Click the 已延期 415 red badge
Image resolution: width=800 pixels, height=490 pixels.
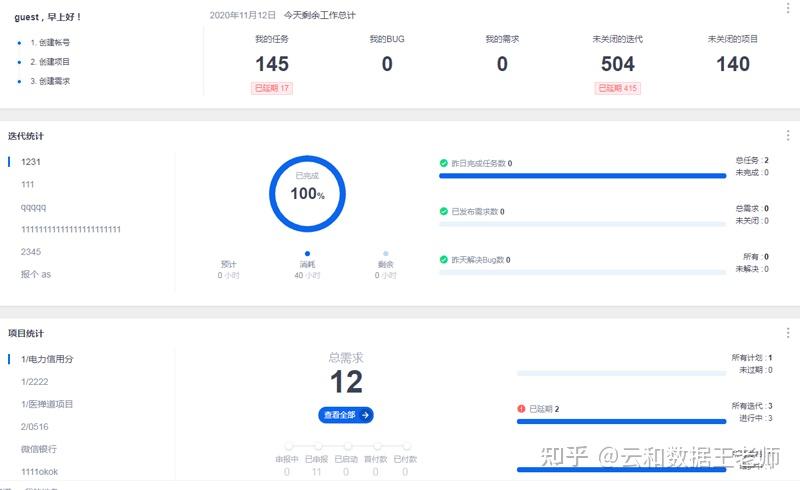click(617, 88)
